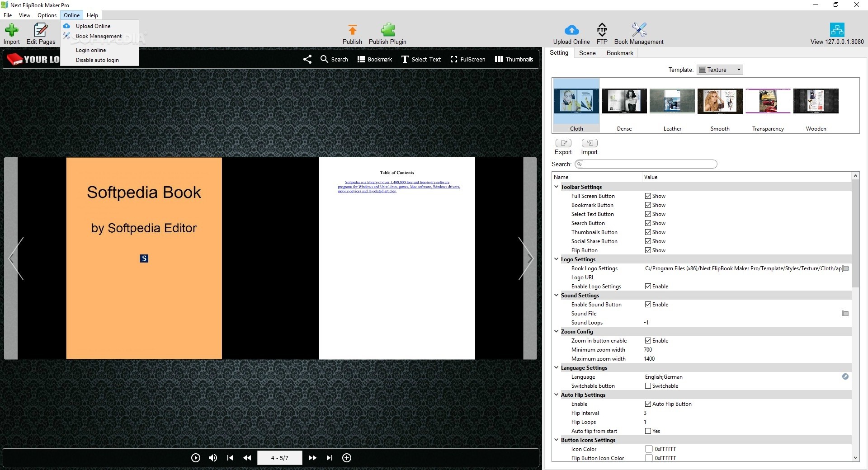Toggle Select Text Button Show checkbox
The image size is (868, 470).
(648, 214)
